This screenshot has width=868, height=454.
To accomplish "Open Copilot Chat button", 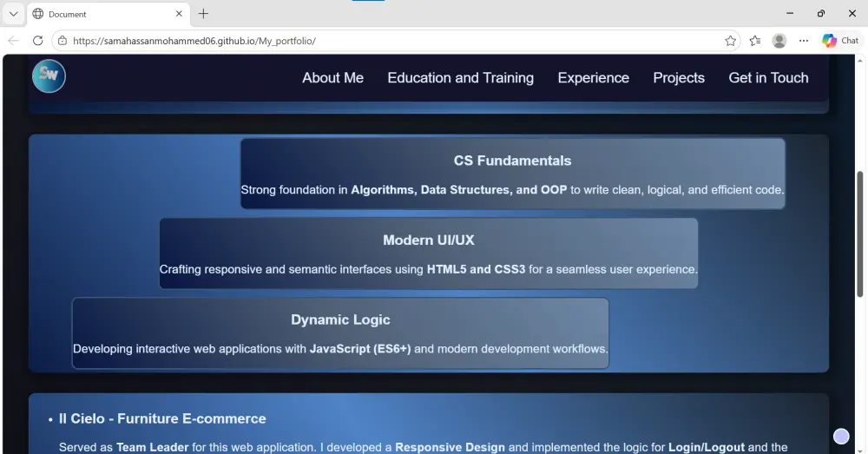I will [x=839, y=41].
